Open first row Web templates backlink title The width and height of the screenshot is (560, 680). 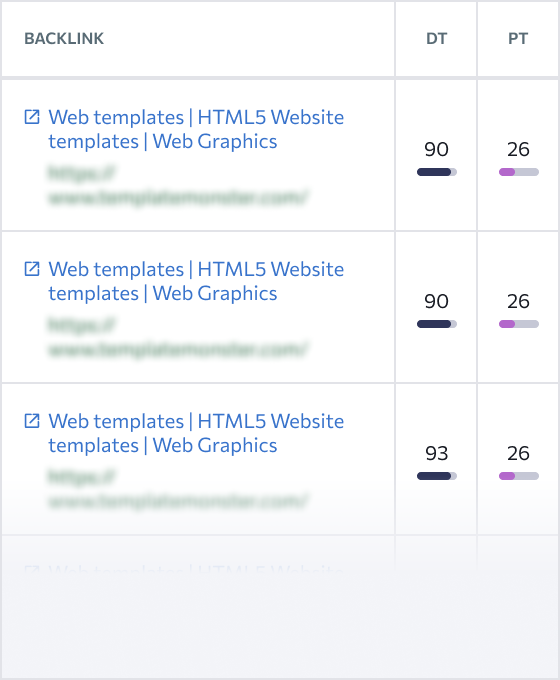tap(196, 129)
